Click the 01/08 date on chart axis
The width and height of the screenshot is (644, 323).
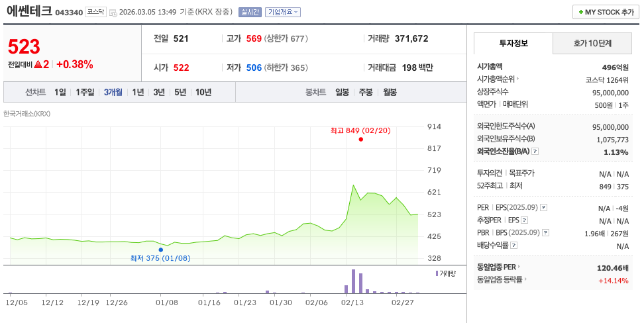pos(167,302)
